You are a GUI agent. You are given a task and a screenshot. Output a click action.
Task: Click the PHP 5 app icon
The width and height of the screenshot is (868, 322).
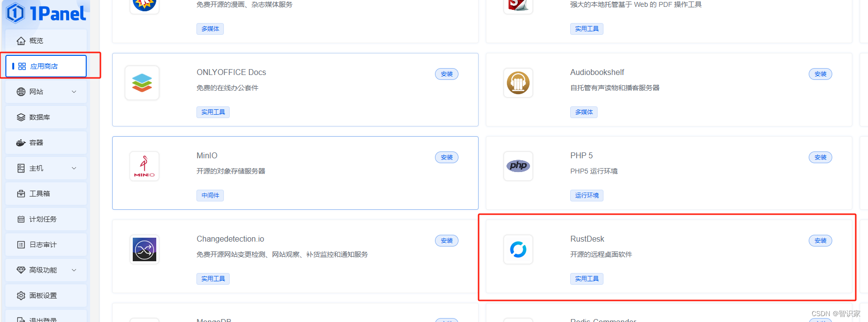(x=518, y=166)
